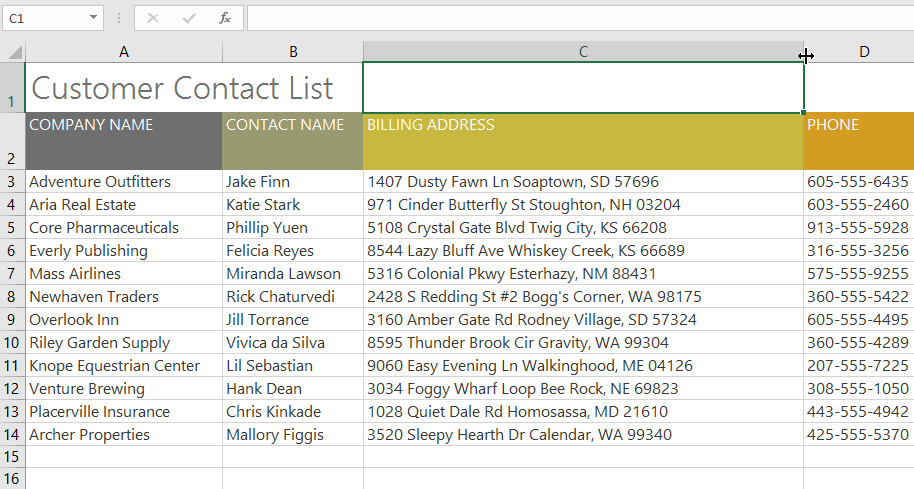Select column A header

(x=124, y=52)
